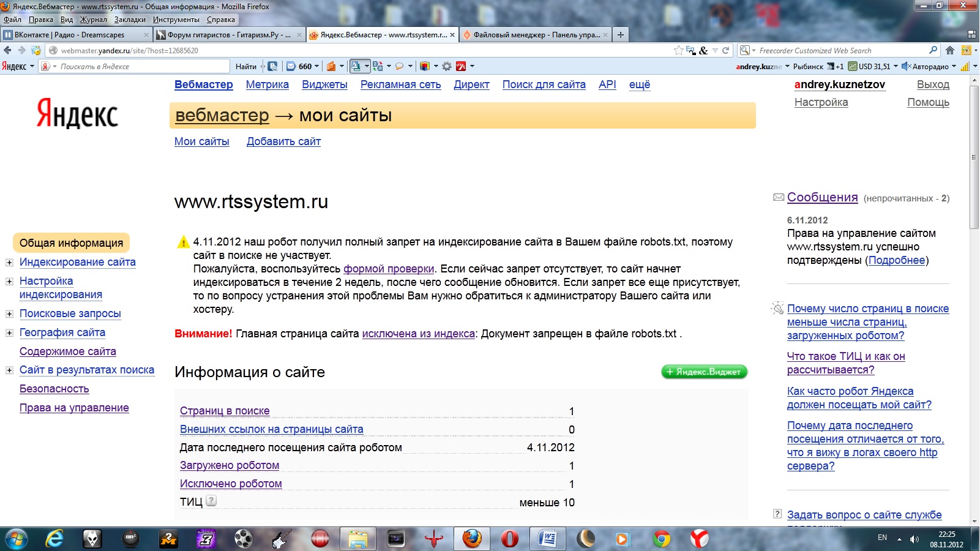This screenshot has height=551, width=980.
Task: Click the Найти search button
Action: [x=246, y=66]
